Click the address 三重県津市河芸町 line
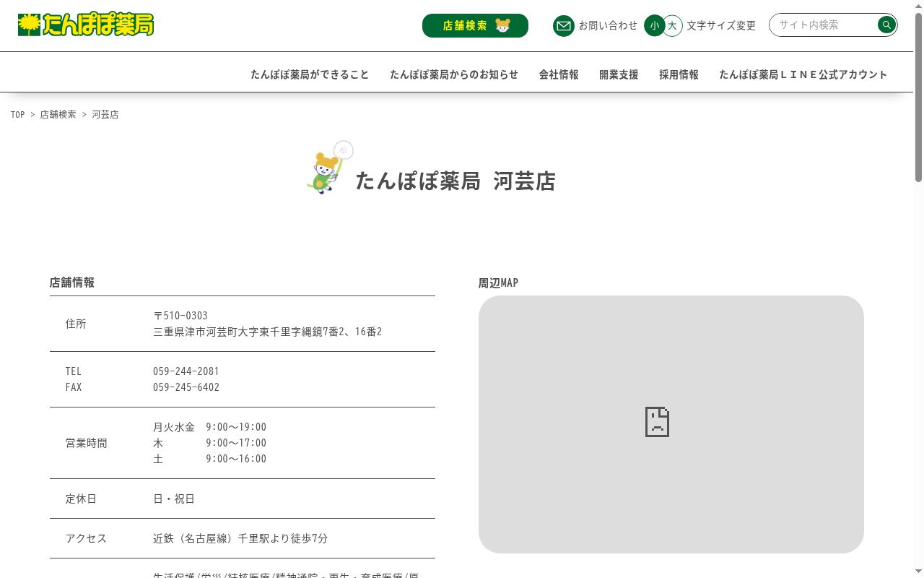Screen dimensions: 924x578 pos(268,332)
